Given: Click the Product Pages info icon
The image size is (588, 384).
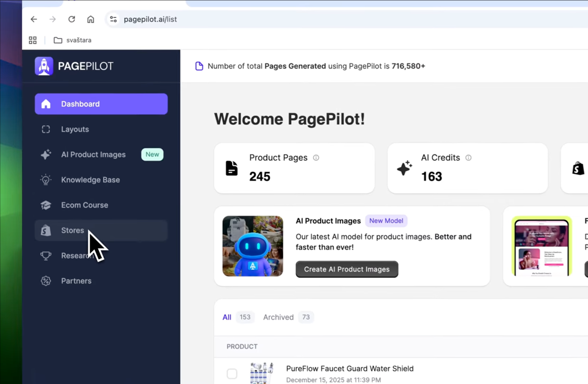Looking at the screenshot, I should tap(316, 158).
